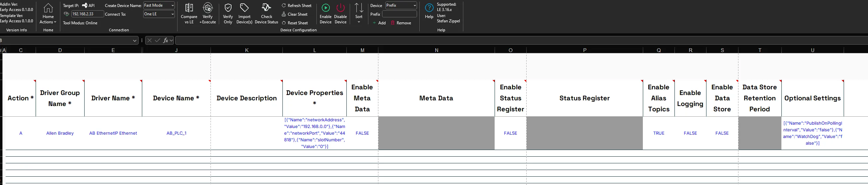Select column N header

tap(436, 50)
